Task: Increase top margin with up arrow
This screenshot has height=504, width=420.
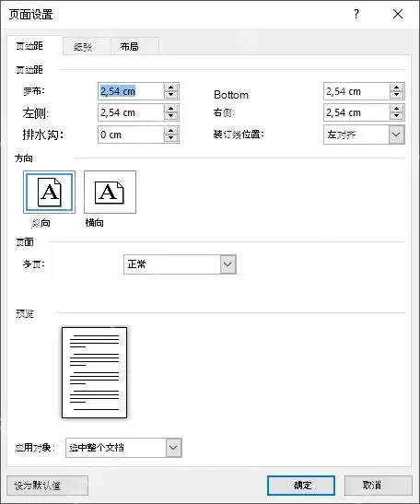Action: click(x=171, y=88)
